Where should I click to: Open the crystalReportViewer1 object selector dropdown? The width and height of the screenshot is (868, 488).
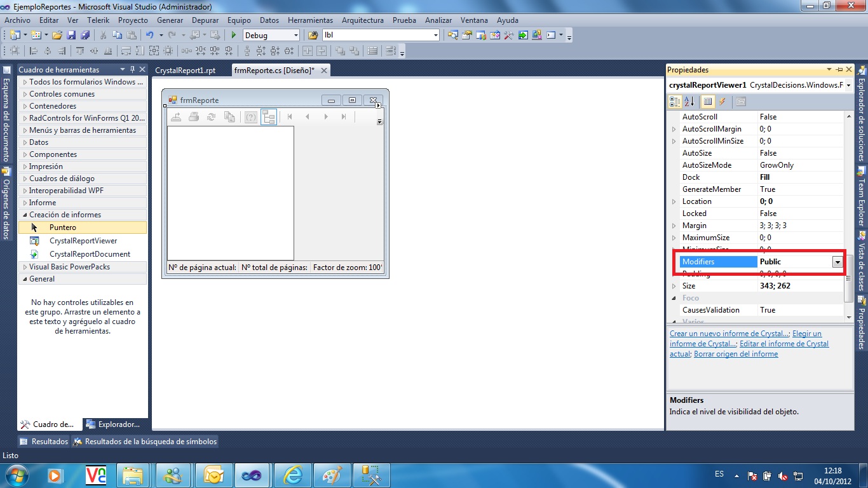(848, 85)
